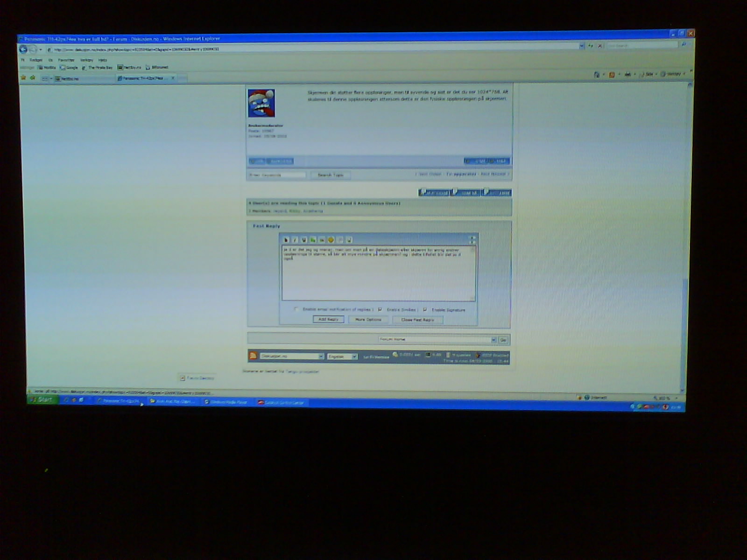Click the Bold formatting icon in Fast Reply
Image resolution: width=747 pixels, height=560 pixels.
(x=286, y=240)
